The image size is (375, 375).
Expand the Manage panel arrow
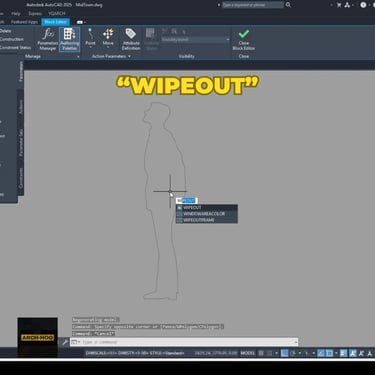[x=78, y=57]
